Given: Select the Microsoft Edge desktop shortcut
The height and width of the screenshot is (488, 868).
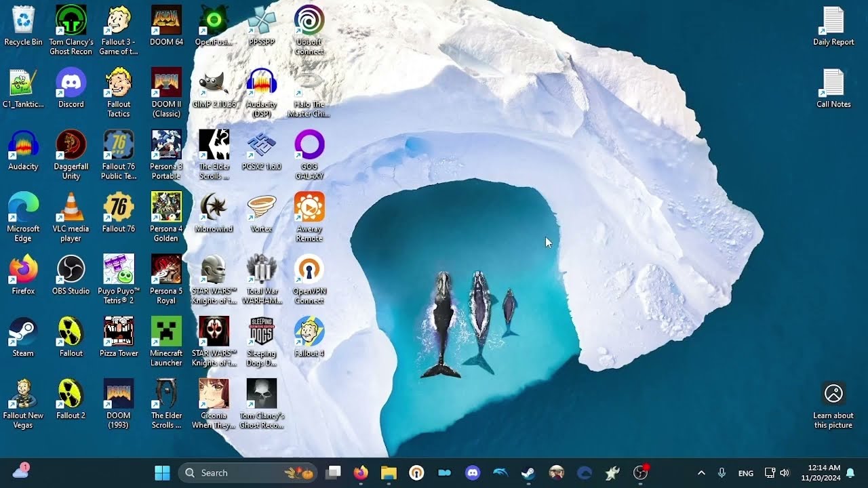Looking at the screenshot, I should pyautogui.click(x=23, y=218).
